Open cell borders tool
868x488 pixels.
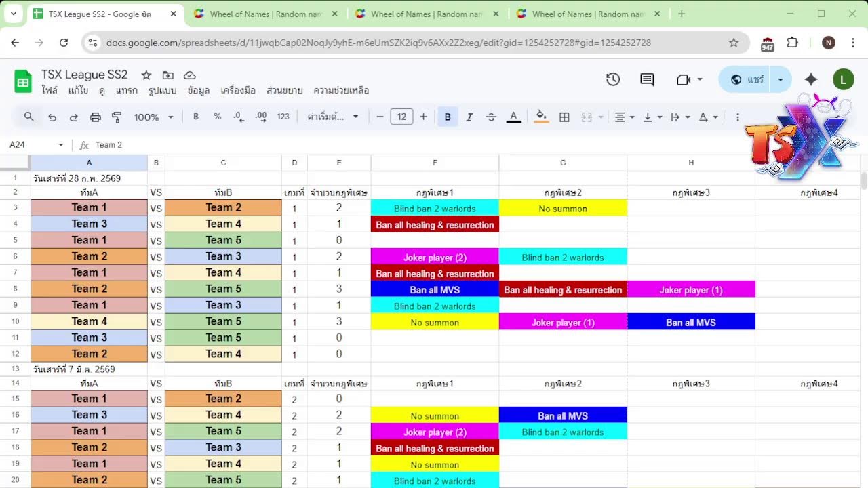coord(564,117)
